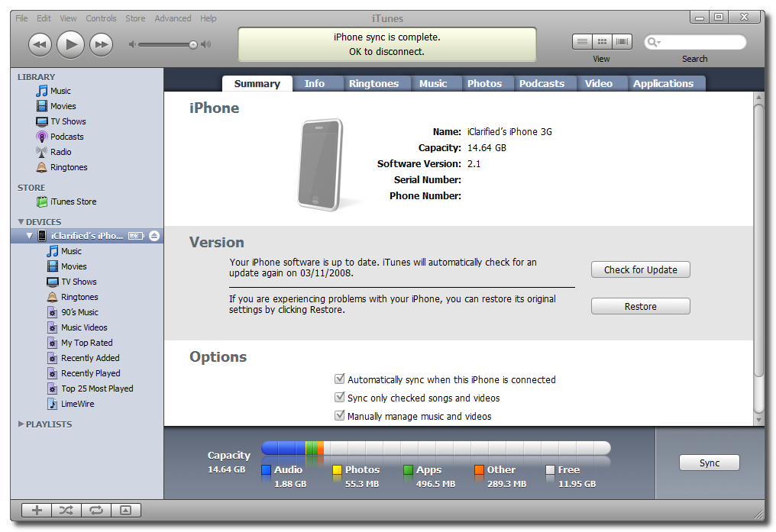
Task: Eject the iClarified's iPhone device
Action: 154,236
